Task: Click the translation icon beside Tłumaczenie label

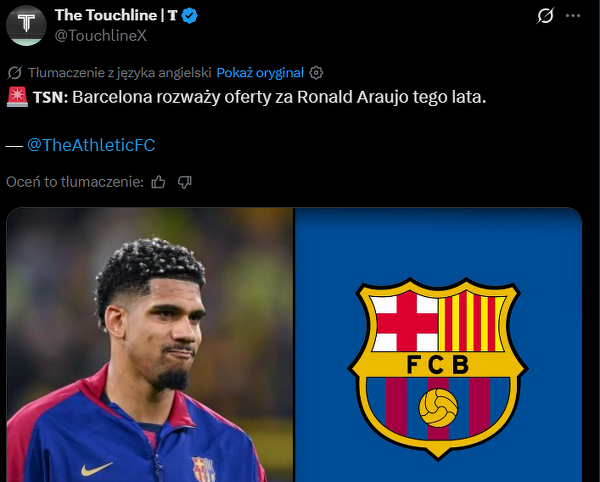Action: [x=14, y=73]
